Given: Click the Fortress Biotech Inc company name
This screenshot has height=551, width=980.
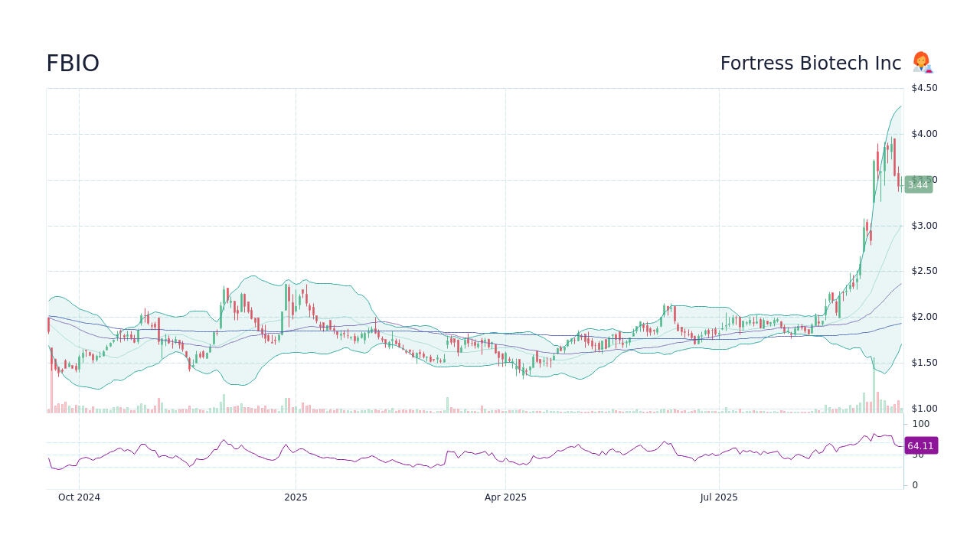Looking at the screenshot, I should click(x=811, y=63).
